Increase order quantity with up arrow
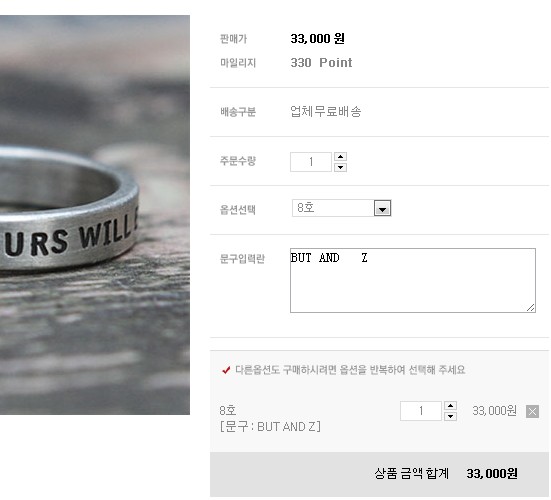The width and height of the screenshot is (551, 500). (x=340, y=156)
